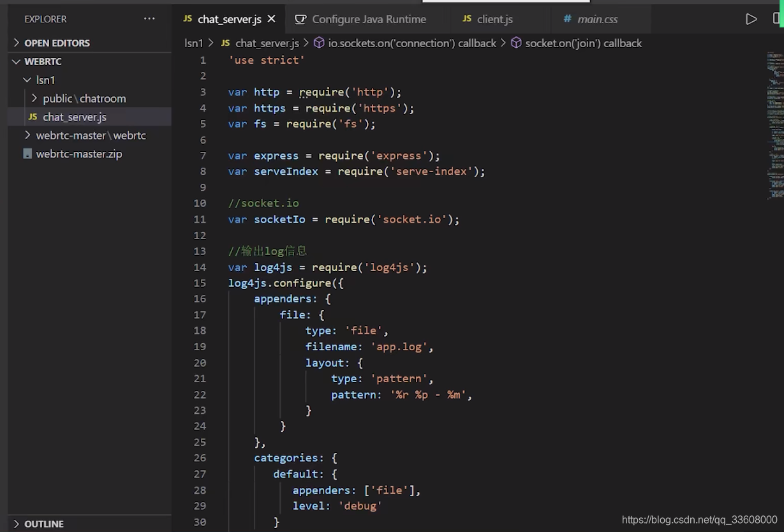
Task: Click 'log4js' string on line 14
Action: (392, 267)
